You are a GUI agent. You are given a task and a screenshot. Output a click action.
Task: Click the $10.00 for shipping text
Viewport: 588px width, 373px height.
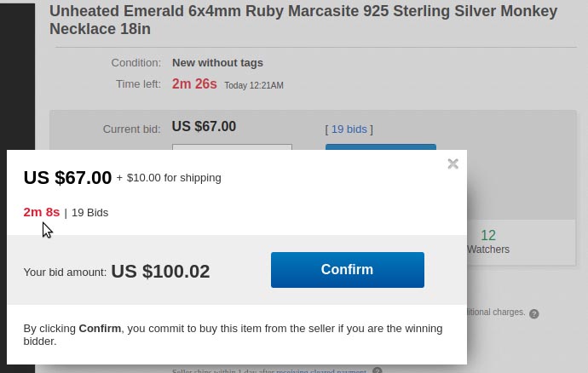point(174,178)
